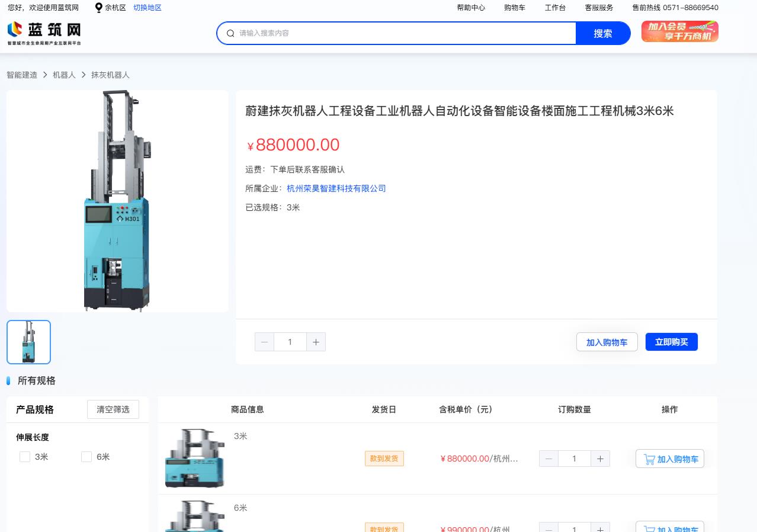Click the 余杭区 location text
The height and width of the screenshot is (532, 757).
coord(116,8)
